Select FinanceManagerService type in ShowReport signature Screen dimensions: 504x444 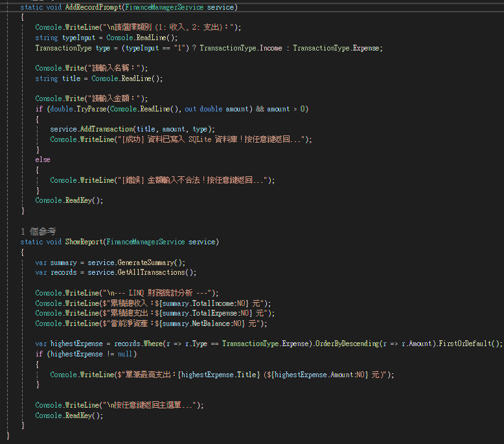coord(146,242)
